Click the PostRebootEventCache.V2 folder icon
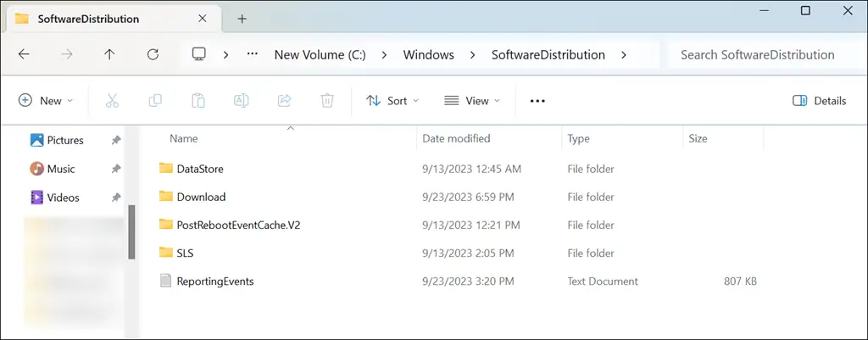 [x=166, y=225]
